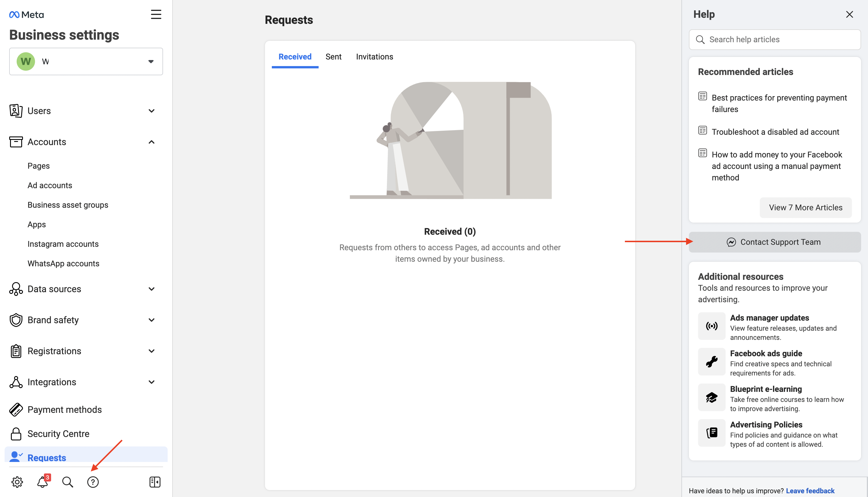Click the Brand safety shield icon
This screenshot has width=868, height=497.
pyautogui.click(x=16, y=320)
